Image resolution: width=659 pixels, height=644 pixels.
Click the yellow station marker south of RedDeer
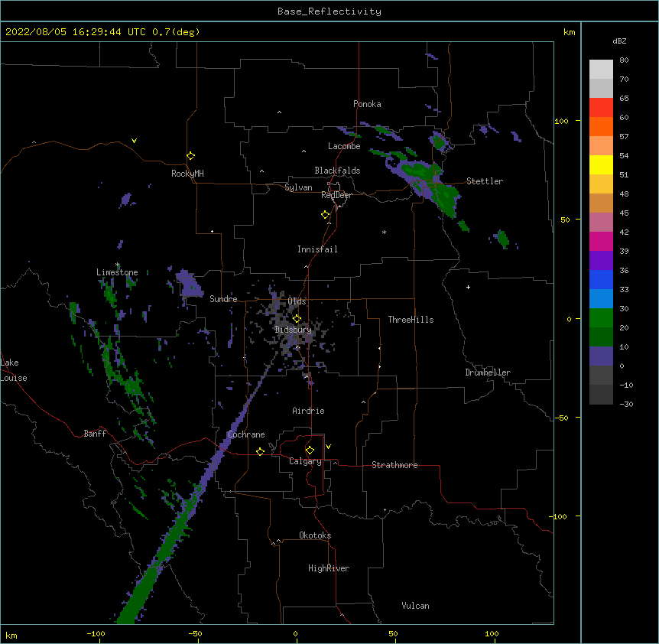coord(326,215)
